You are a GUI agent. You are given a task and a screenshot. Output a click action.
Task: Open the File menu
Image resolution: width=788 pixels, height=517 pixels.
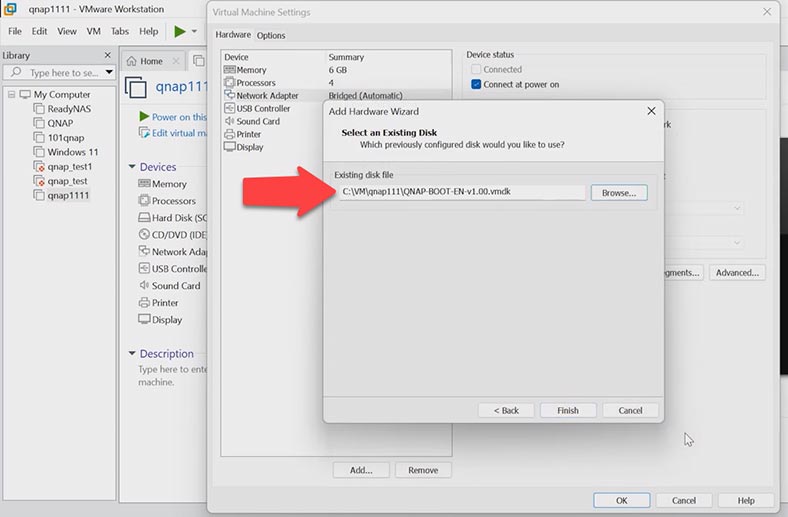click(15, 31)
